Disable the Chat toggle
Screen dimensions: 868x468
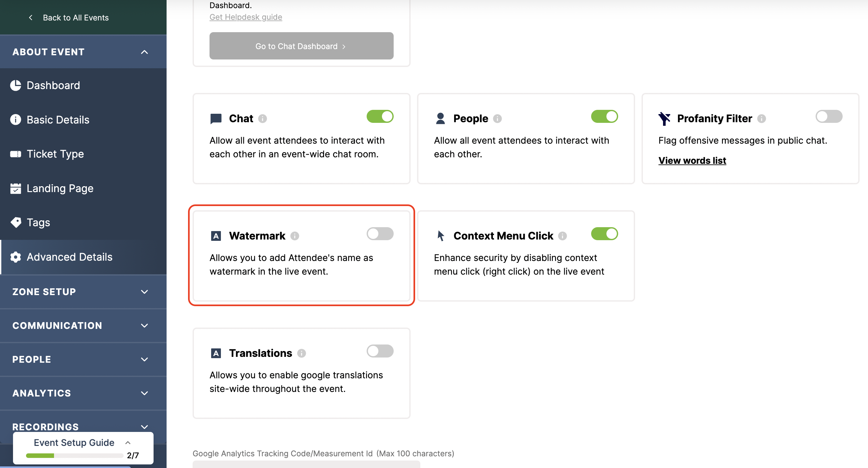click(x=380, y=116)
